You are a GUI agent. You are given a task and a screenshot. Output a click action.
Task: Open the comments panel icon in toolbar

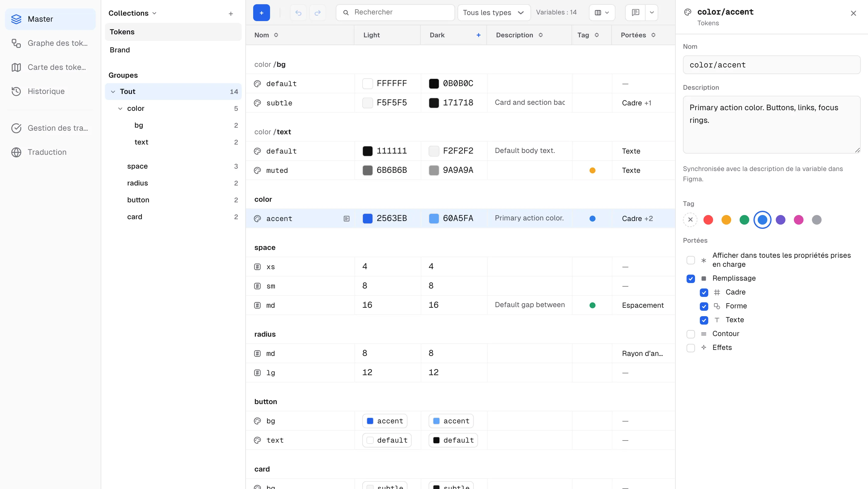click(636, 13)
